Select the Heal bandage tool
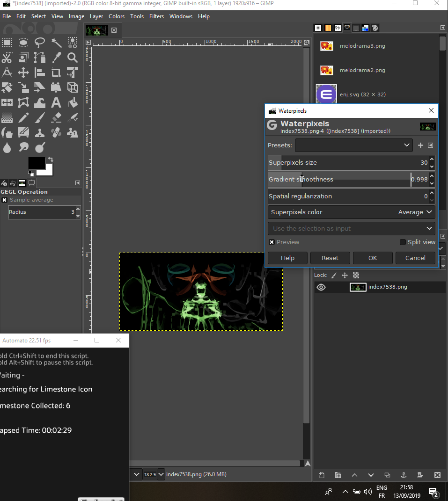 (x=56, y=132)
